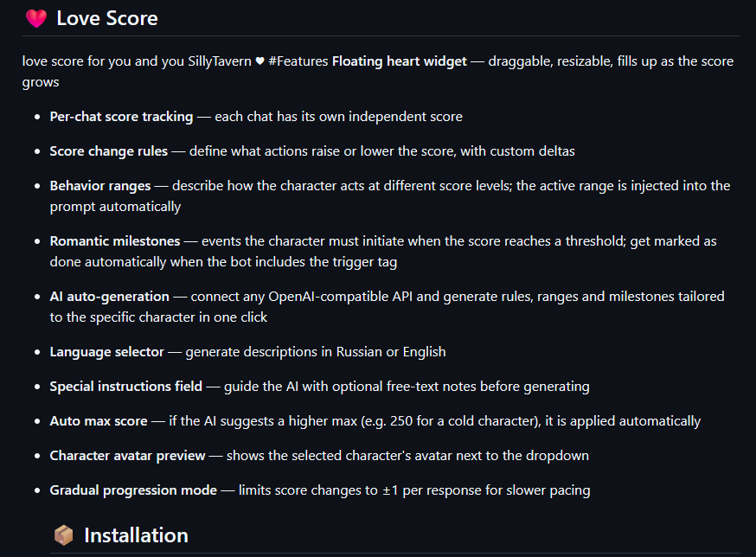Click 'Romantic milestones' bold label

click(115, 241)
